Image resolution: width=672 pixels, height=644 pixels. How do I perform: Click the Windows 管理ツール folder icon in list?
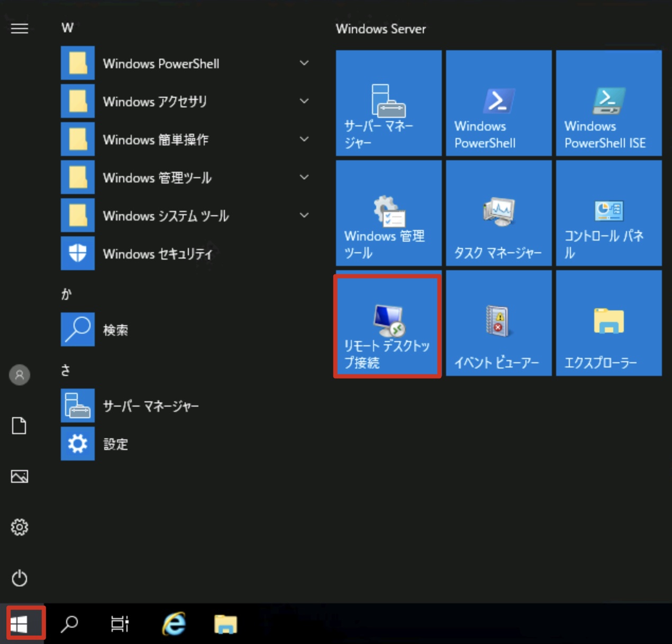(78, 177)
